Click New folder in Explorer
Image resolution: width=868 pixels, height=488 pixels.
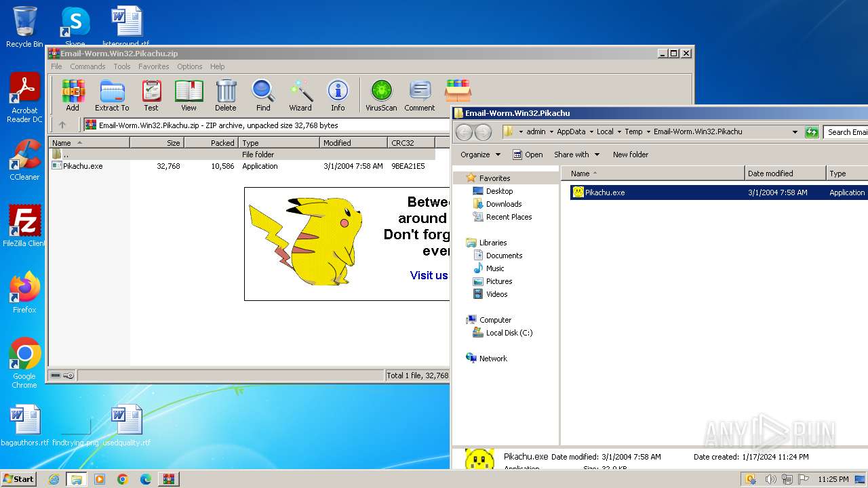[631, 155]
